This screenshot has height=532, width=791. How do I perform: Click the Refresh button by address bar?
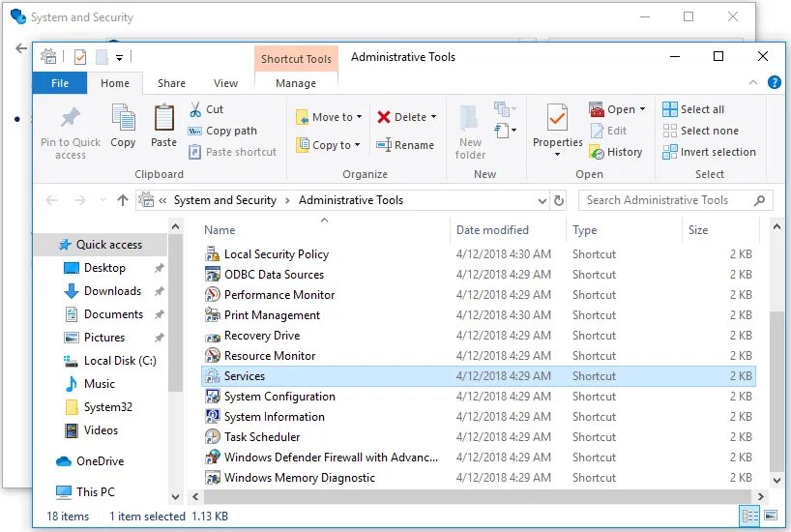click(559, 201)
